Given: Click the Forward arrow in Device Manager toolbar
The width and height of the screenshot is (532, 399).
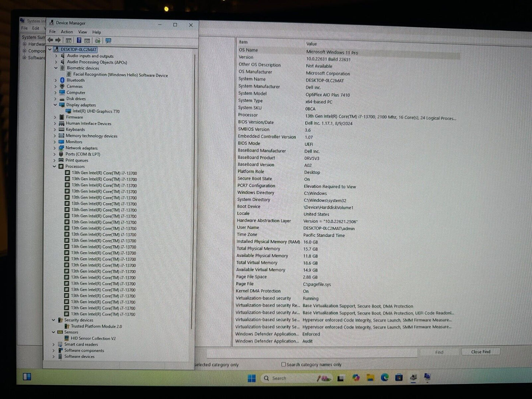Looking at the screenshot, I should tap(58, 40).
